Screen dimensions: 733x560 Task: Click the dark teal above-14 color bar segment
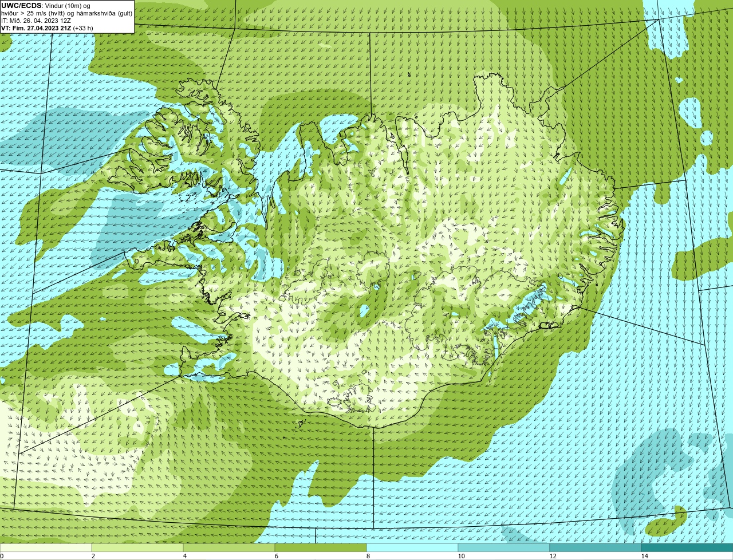tap(687, 547)
